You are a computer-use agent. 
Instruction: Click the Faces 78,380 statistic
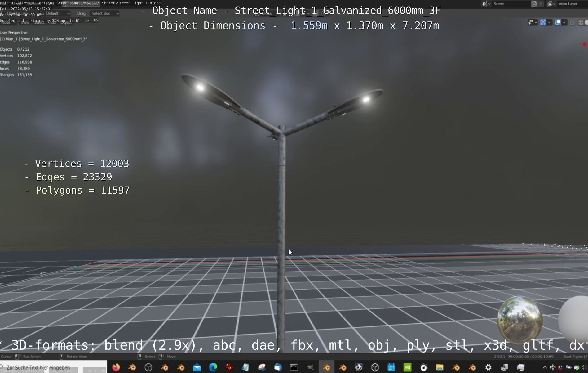15,69
